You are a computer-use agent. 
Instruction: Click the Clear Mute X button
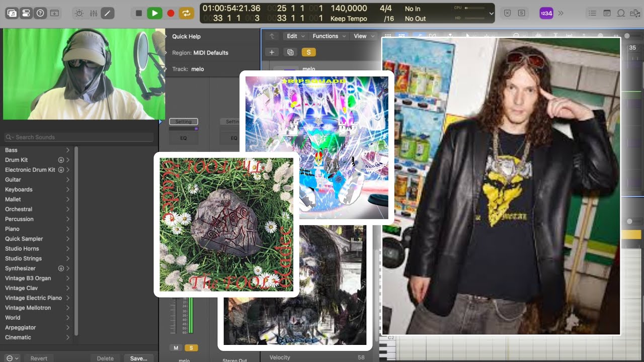(508, 13)
